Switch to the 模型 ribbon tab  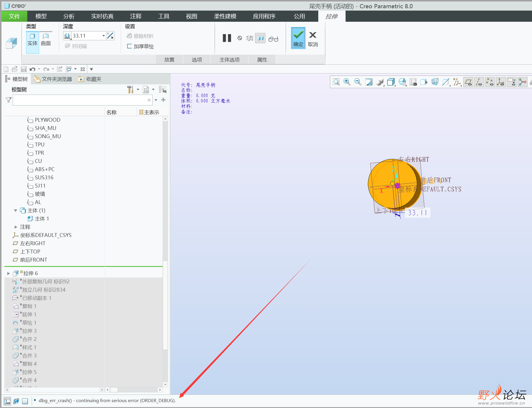click(x=41, y=16)
